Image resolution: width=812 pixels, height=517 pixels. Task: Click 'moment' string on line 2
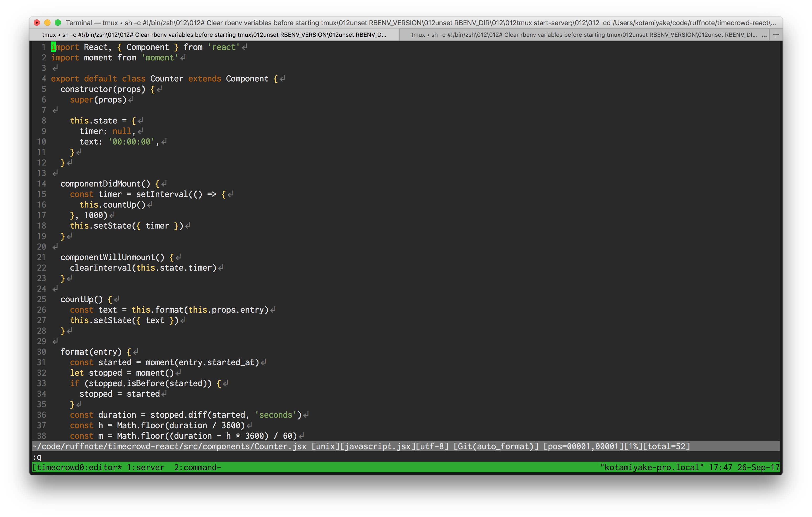pyautogui.click(x=160, y=58)
